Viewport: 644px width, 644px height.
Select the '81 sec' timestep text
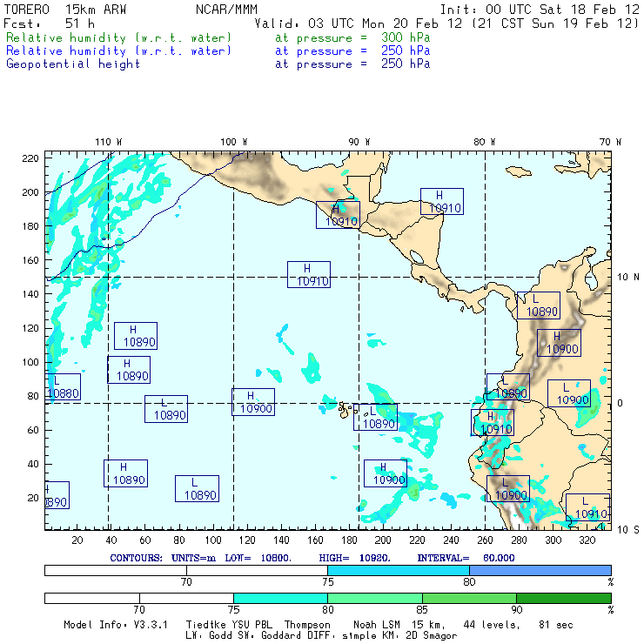[x=556, y=625]
